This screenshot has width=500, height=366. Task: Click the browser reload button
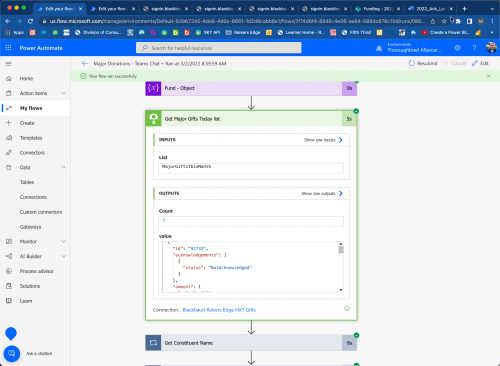click(30, 21)
